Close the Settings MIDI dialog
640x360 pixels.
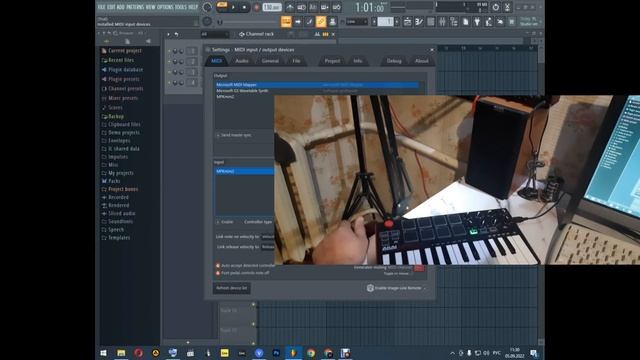click(x=432, y=50)
